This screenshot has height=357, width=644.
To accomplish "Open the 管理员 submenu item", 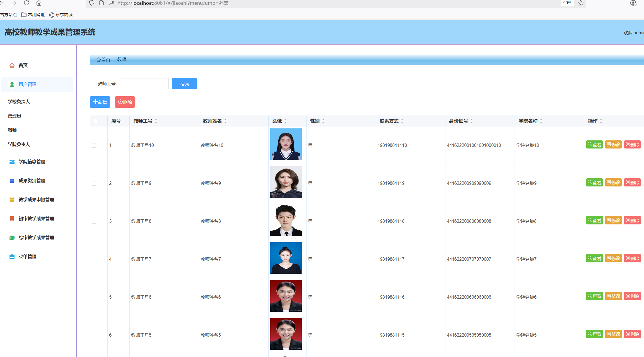I will coord(15,116).
